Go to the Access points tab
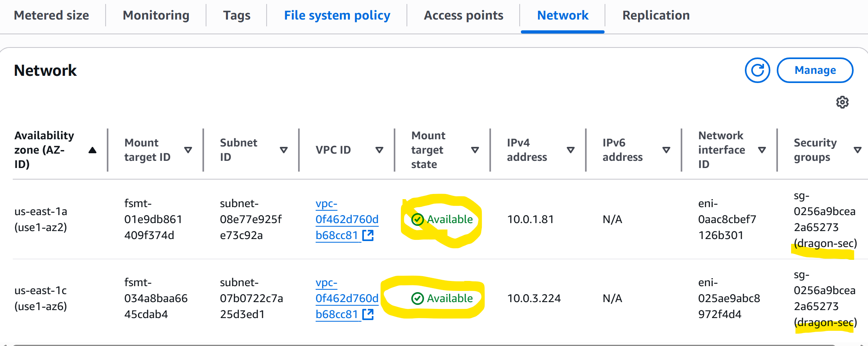868x346 pixels. pyautogui.click(x=463, y=15)
